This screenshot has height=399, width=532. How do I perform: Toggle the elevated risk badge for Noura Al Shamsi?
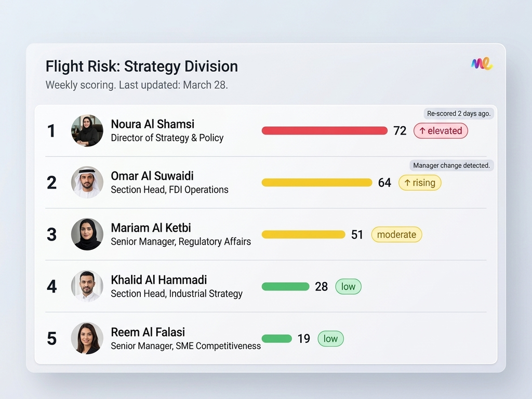441,130
